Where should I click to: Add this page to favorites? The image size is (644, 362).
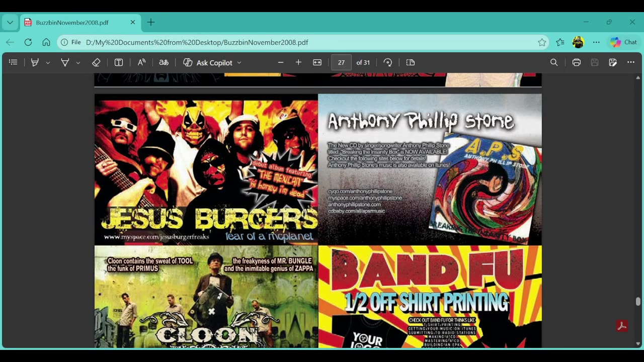542,42
